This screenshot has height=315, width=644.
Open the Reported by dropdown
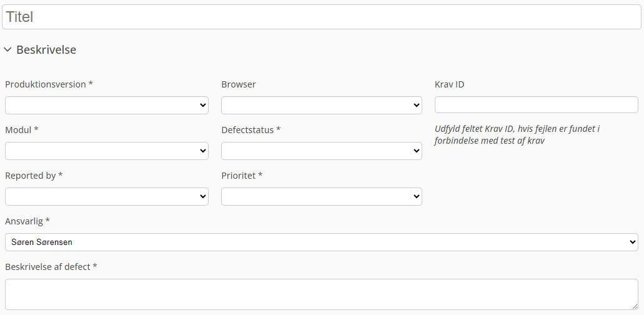point(107,197)
